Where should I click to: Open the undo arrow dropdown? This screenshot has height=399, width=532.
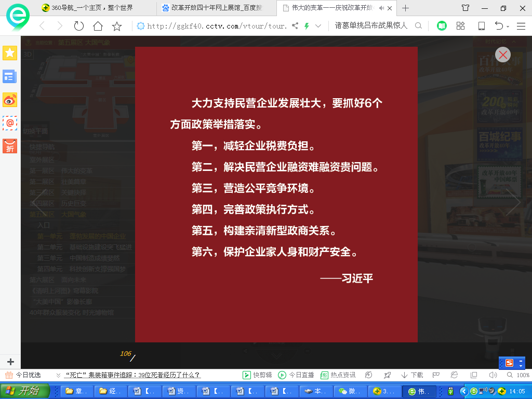508,26
